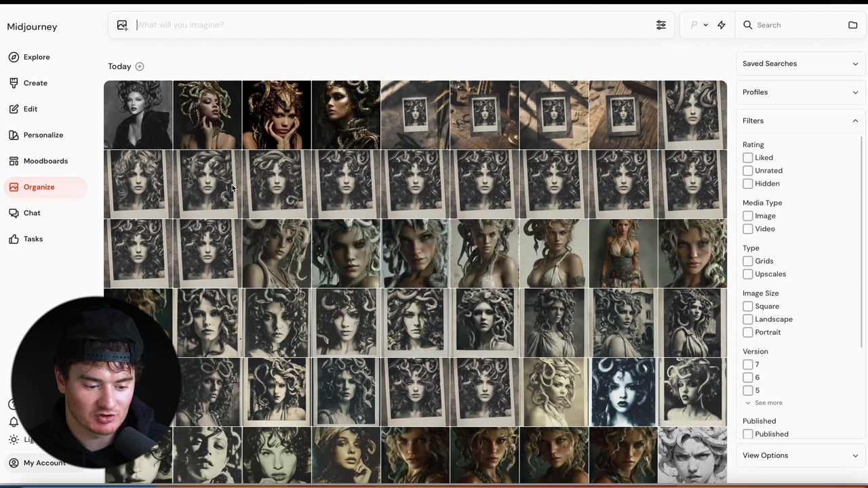Expand the View Options section
This screenshot has height=488, width=868.
tap(800, 455)
